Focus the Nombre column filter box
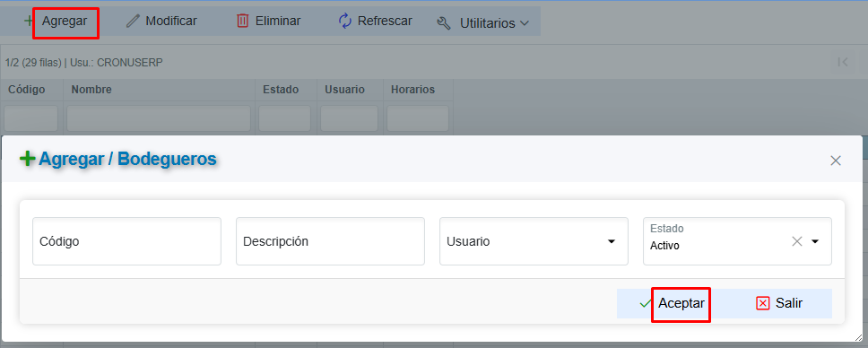 pos(159,118)
